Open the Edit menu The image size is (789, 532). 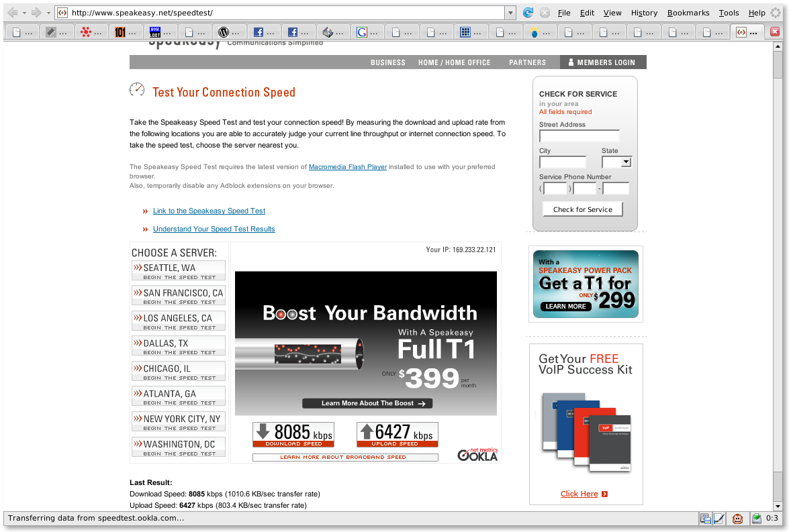[587, 13]
